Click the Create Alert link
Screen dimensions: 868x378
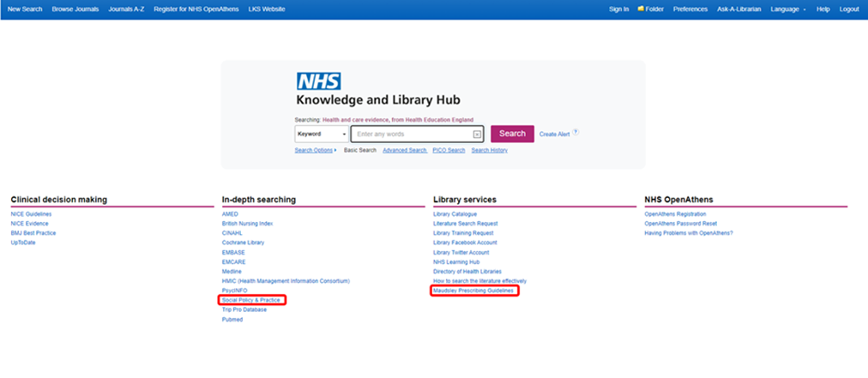coord(554,135)
